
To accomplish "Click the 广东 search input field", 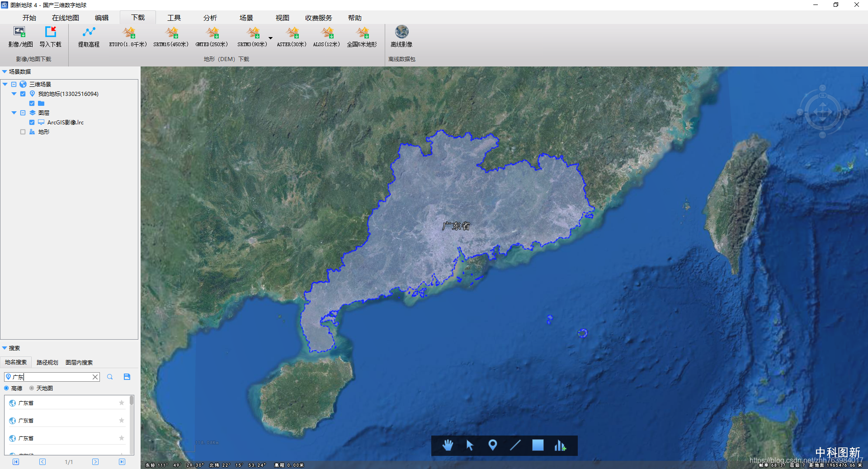I will 52,377.
